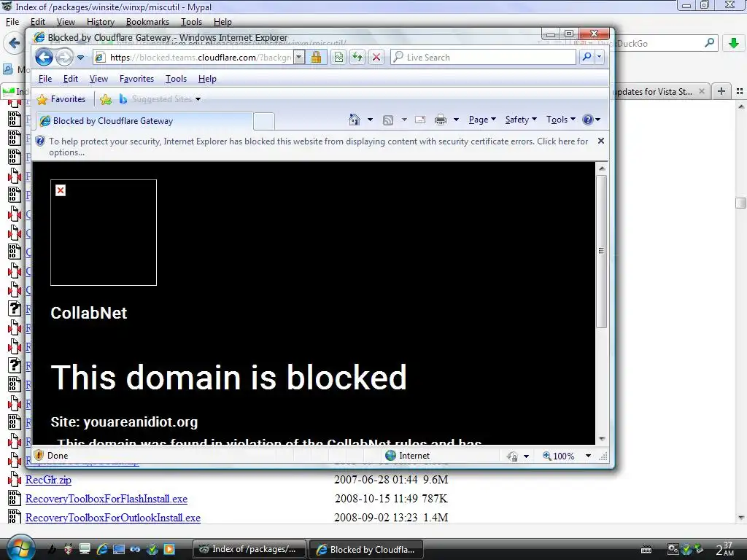The height and width of the screenshot is (560, 747).
Task: Refresh the page in Internet Explorer
Action: (x=357, y=58)
